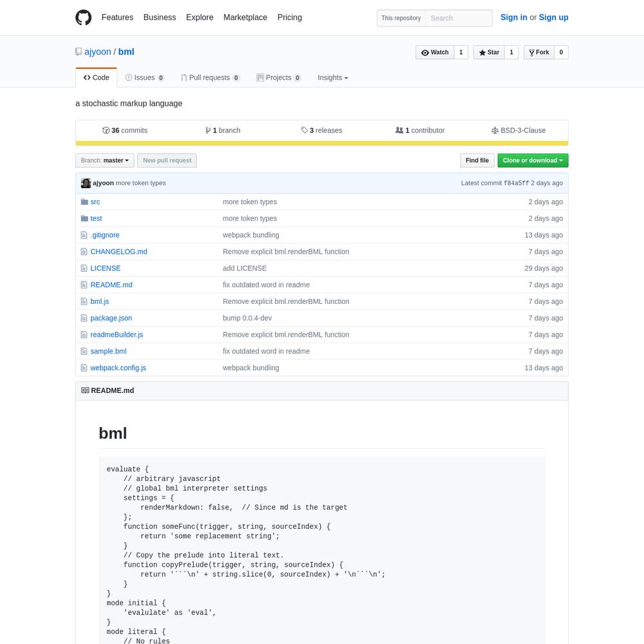Click the CHANGELOG.md file icon
Screen dimensions: 644x644
pyautogui.click(x=84, y=252)
